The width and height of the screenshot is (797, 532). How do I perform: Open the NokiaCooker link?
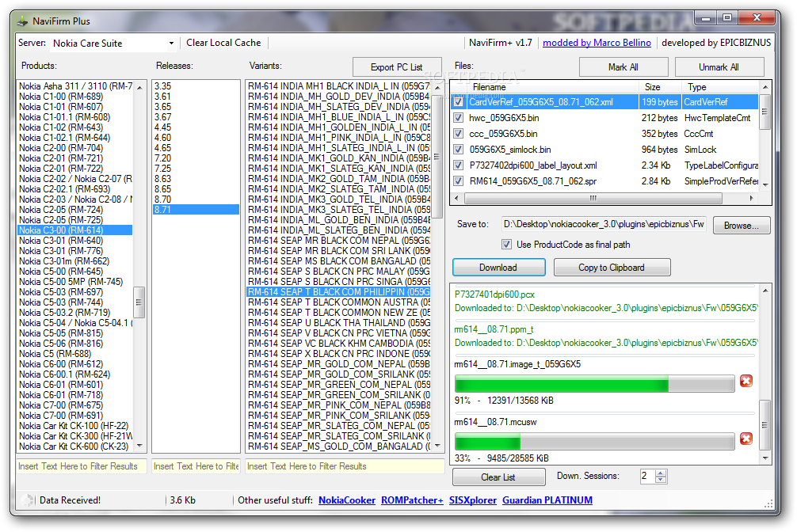347,500
